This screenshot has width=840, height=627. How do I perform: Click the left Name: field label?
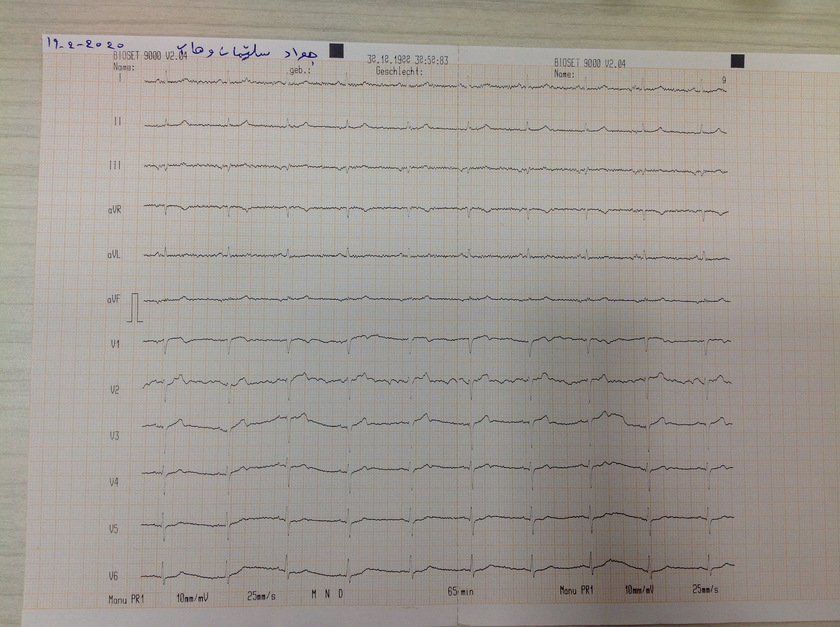[124, 68]
